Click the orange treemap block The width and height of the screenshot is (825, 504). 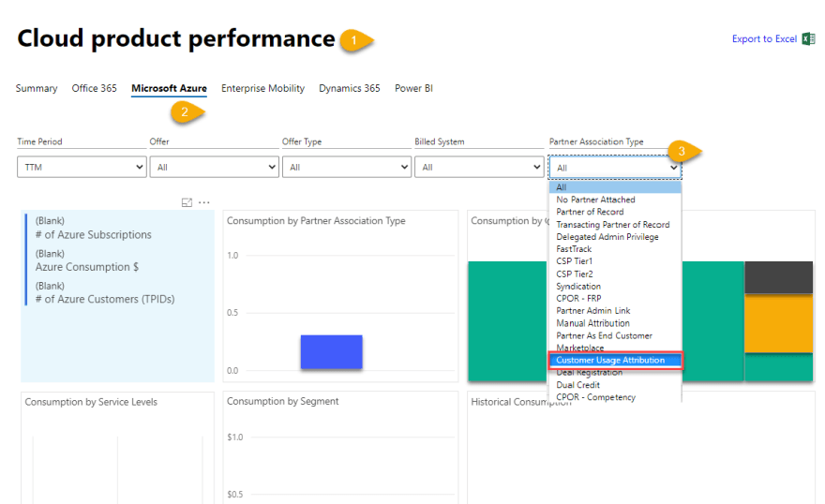[x=778, y=323]
